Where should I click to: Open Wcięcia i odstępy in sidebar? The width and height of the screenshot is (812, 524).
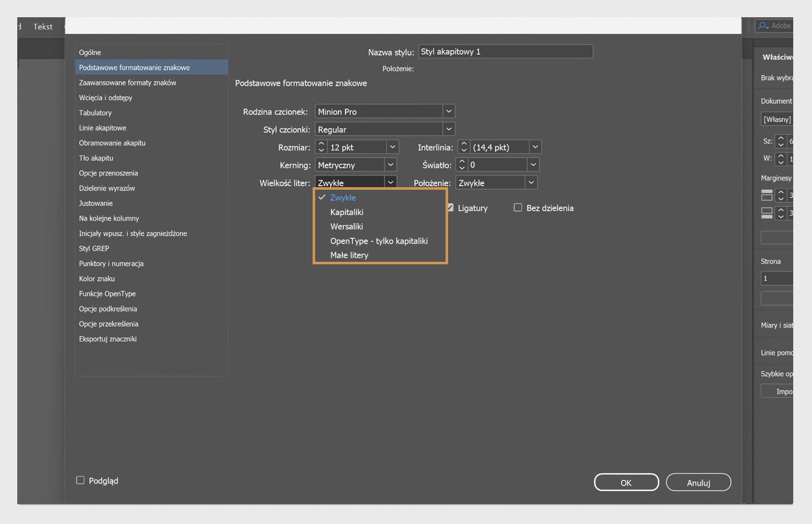click(106, 97)
